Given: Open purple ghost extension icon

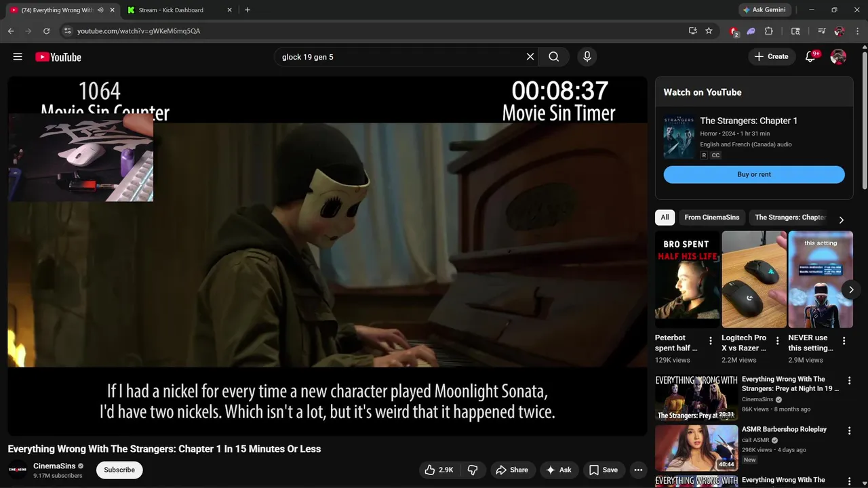Looking at the screenshot, I should click(x=751, y=30).
